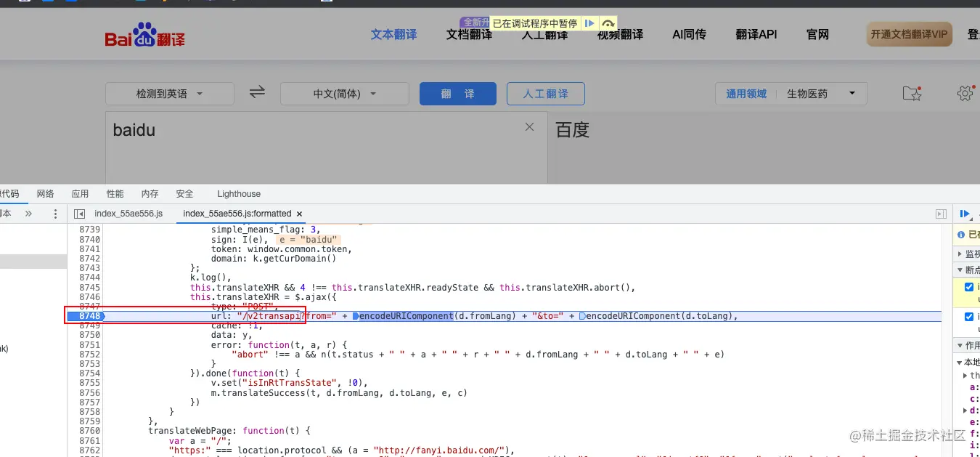Disable the second breakpoint checkbox

pyautogui.click(x=969, y=317)
